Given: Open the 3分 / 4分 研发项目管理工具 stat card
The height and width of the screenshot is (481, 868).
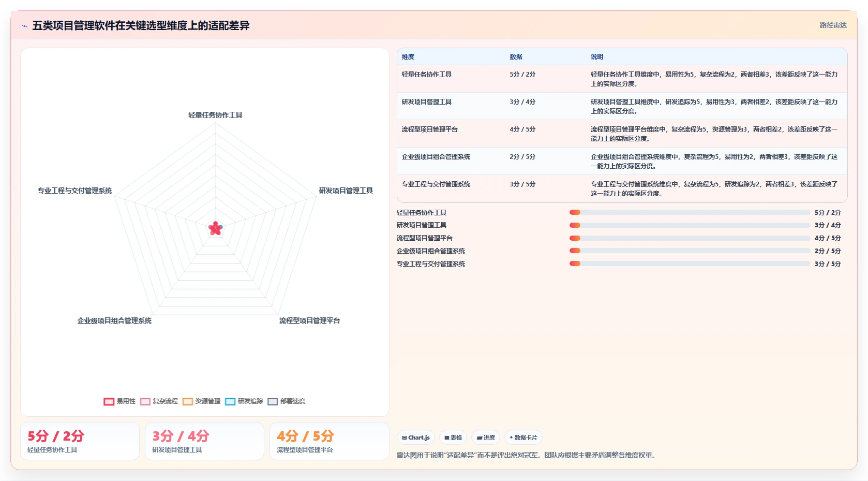Looking at the screenshot, I should pos(204,441).
